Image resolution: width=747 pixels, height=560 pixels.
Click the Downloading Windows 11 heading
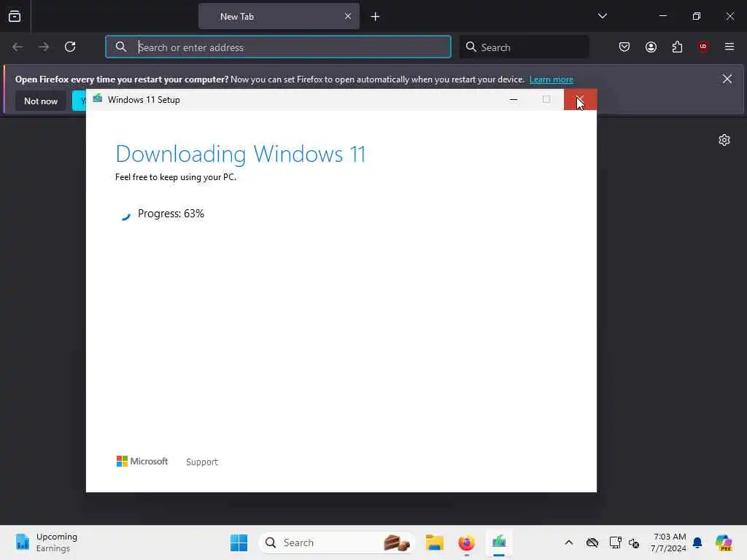click(x=241, y=154)
